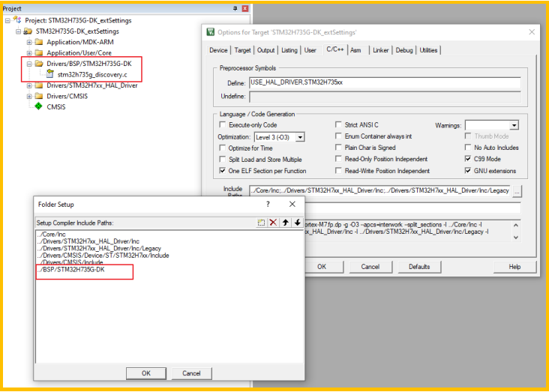Select ../Drivers/CMSIS/Device/ST/STM32H7xx/Include path entry

pos(103,255)
